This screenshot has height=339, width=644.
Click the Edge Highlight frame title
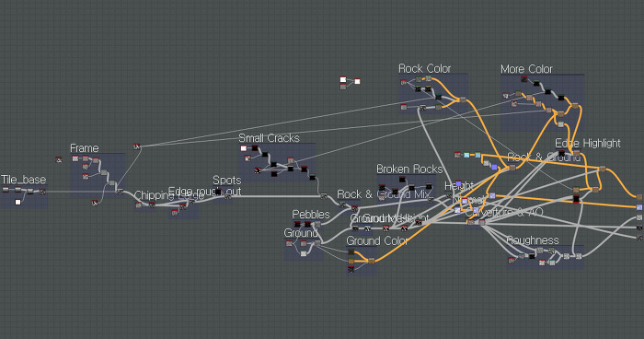588,143
